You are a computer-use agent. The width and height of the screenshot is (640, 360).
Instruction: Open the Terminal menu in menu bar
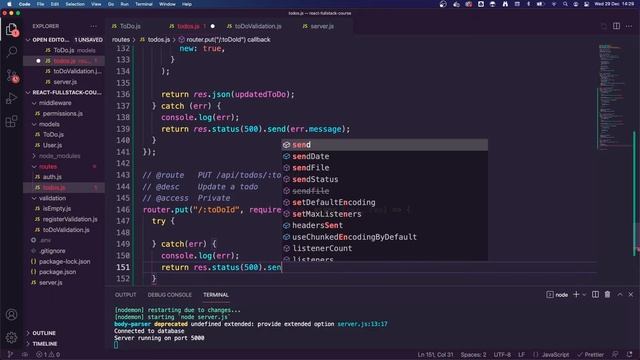144,4
